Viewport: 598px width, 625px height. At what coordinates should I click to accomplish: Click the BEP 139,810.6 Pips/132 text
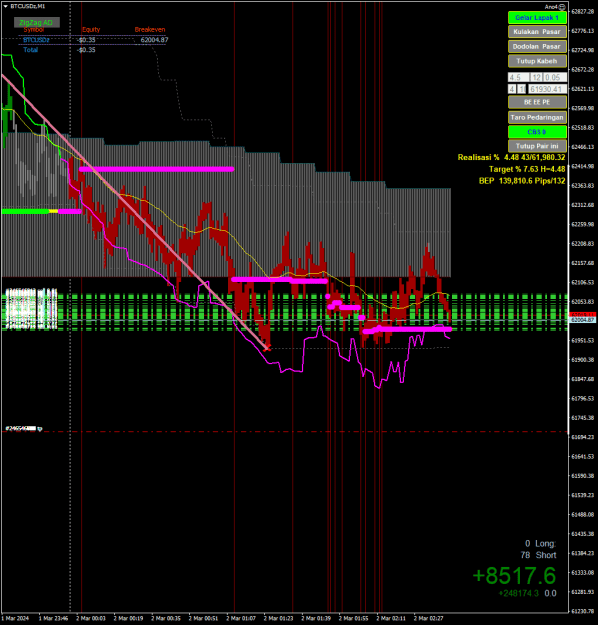522,181
